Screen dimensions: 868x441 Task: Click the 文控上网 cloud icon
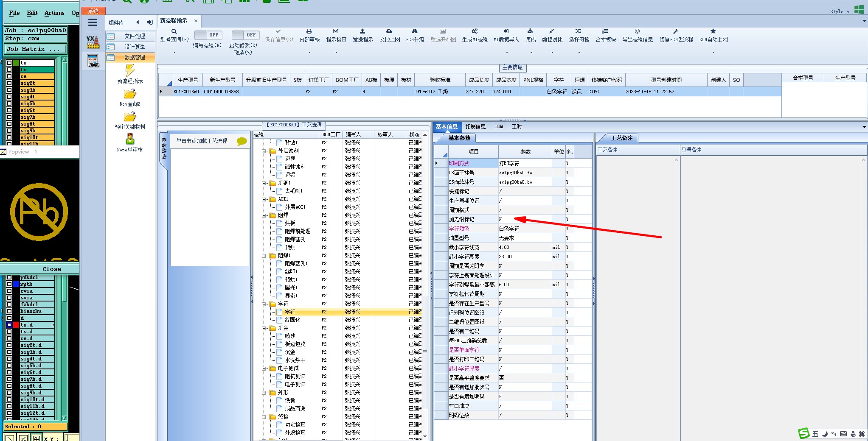[x=389, y=31]
